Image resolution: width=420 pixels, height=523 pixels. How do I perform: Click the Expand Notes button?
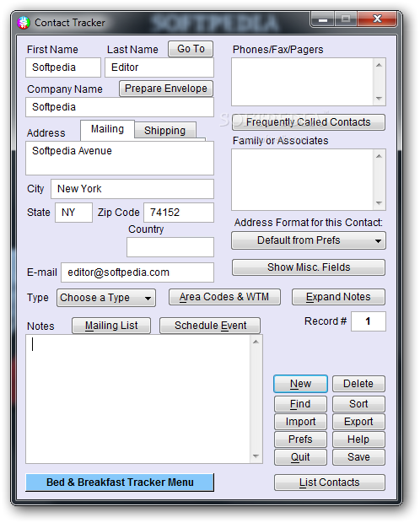[x=338, y=297]
